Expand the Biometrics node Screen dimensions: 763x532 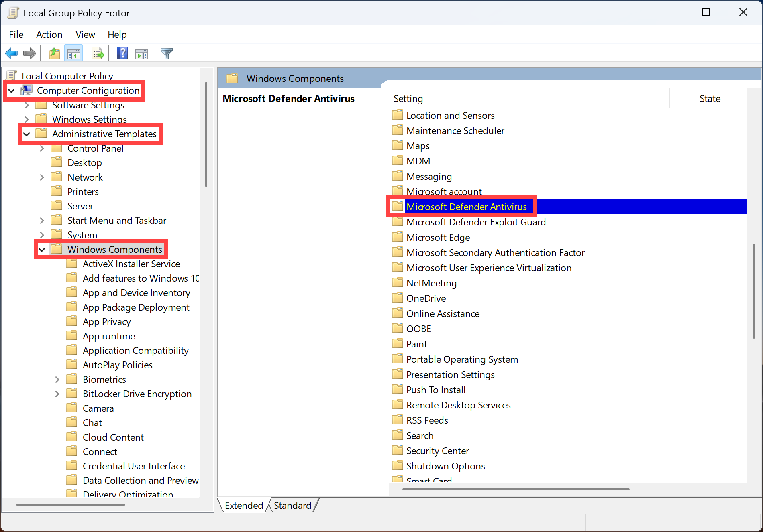point(57,380)
